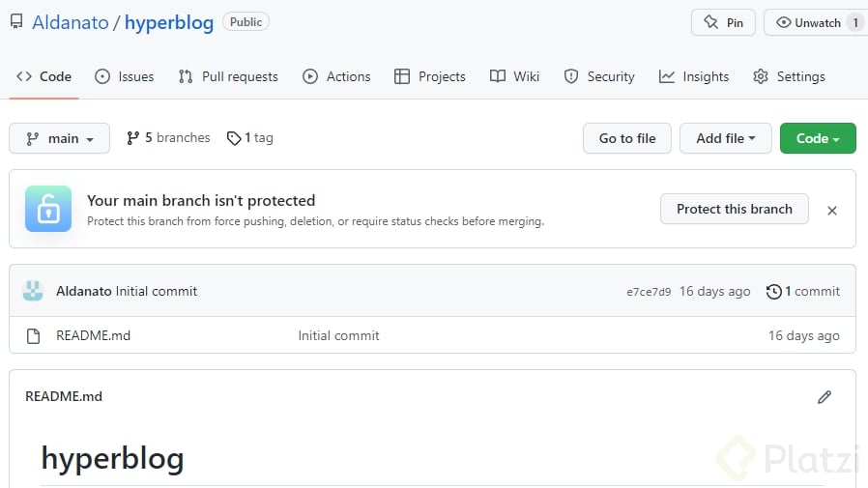Screen dimensions: 868x488
Task: Switch to the Code tab
Action: [x=43, y=76]
